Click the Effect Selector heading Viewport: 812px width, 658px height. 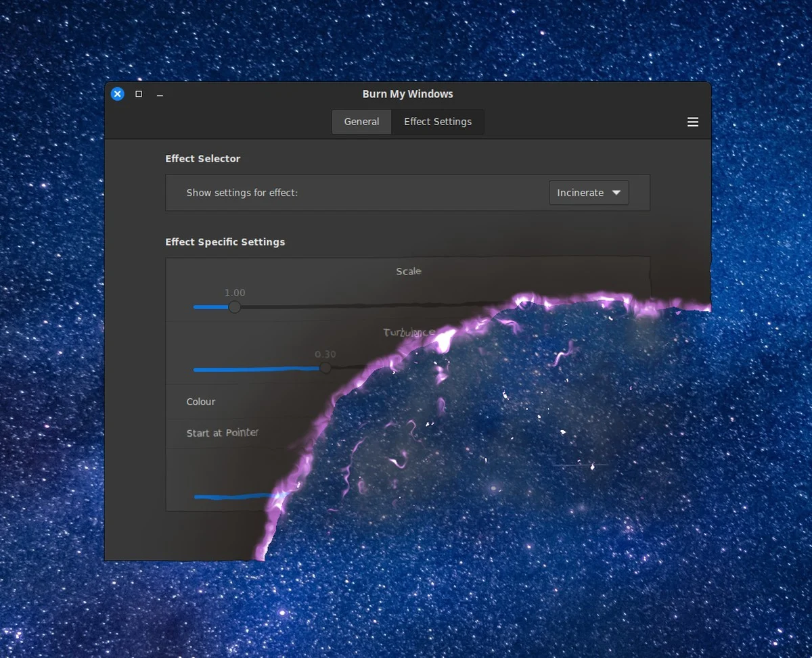202,158
